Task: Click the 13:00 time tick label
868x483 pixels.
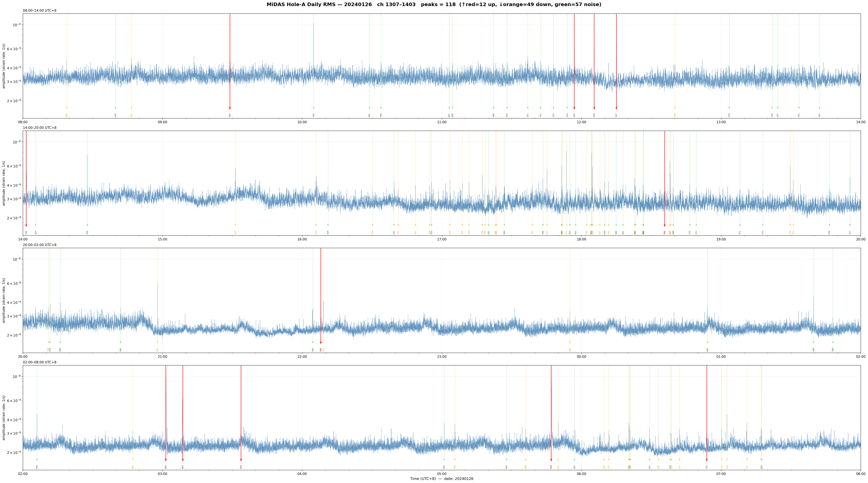Action: click(x=721, y=122)
